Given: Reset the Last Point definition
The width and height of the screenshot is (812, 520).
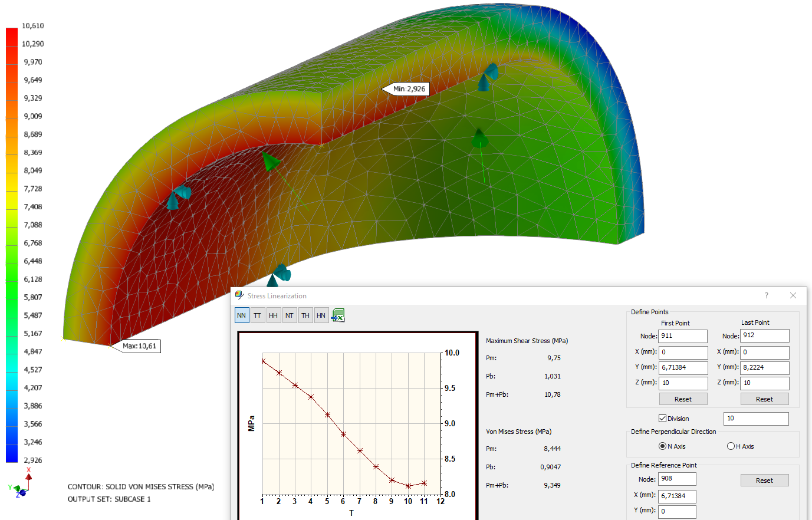Looking at the screenshot, I should pos(765,399).
